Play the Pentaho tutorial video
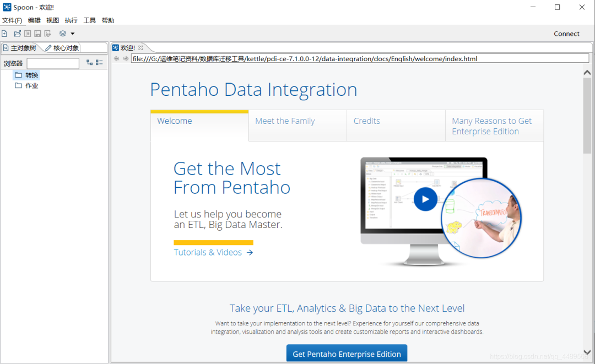595x364 pixels. 425,199
